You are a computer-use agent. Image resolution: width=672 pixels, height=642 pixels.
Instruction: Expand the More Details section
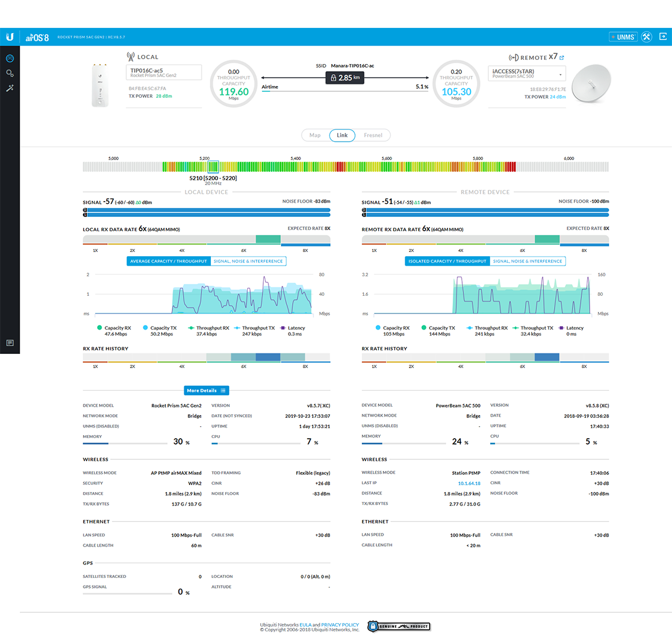click(207, 391)
